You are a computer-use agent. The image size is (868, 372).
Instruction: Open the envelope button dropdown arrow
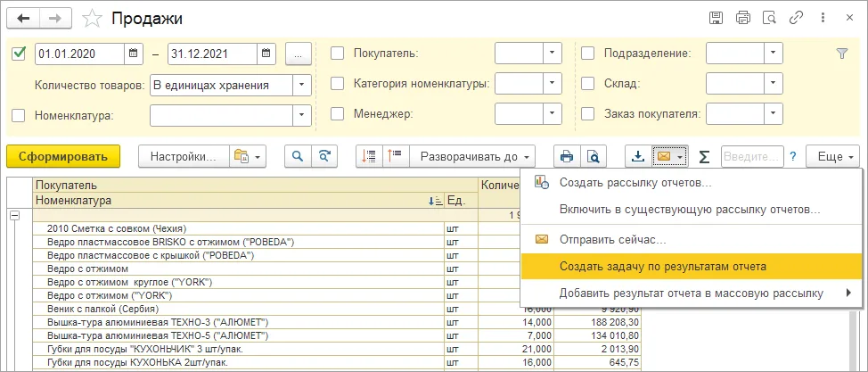(681, 157)
